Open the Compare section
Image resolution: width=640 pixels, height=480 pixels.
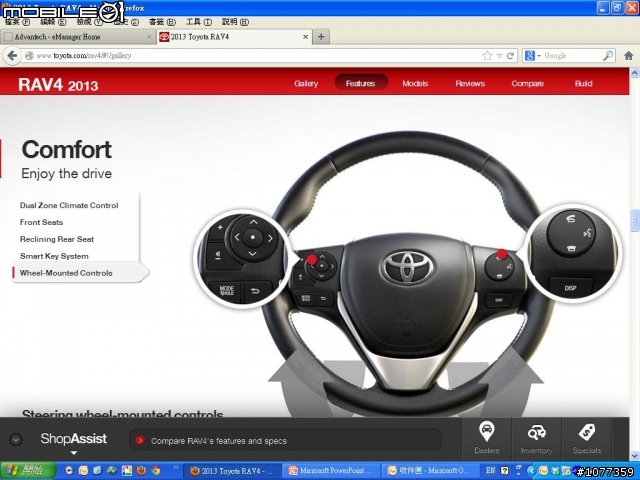pos(527,83)
